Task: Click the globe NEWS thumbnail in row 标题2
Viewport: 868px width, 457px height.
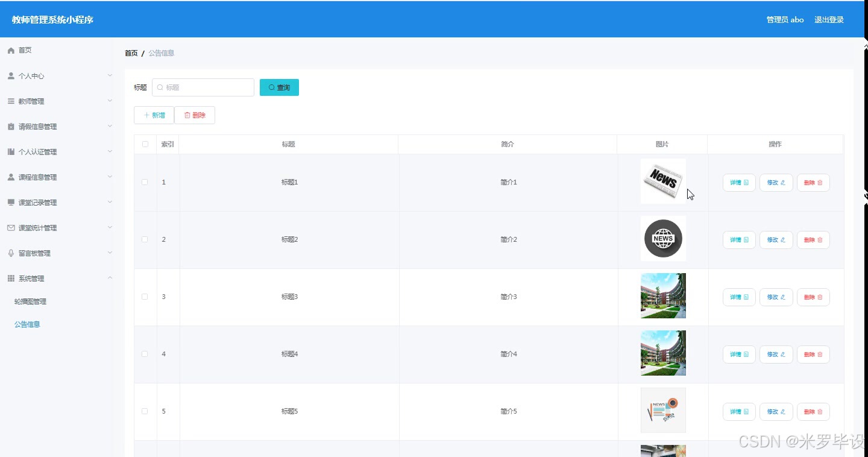Action: (663, 238)
